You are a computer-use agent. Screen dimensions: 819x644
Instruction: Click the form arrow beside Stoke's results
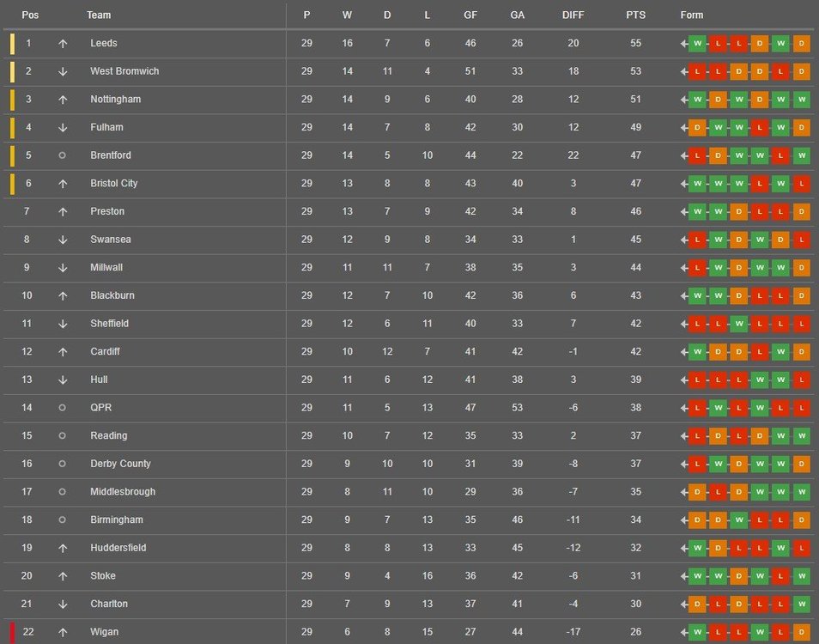point(683,577)
